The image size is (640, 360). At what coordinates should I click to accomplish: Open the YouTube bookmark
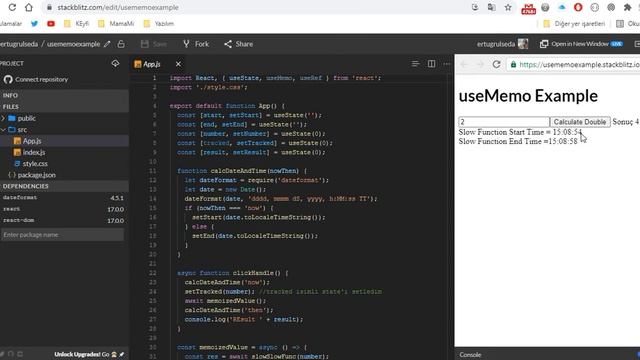click(51, 24)
